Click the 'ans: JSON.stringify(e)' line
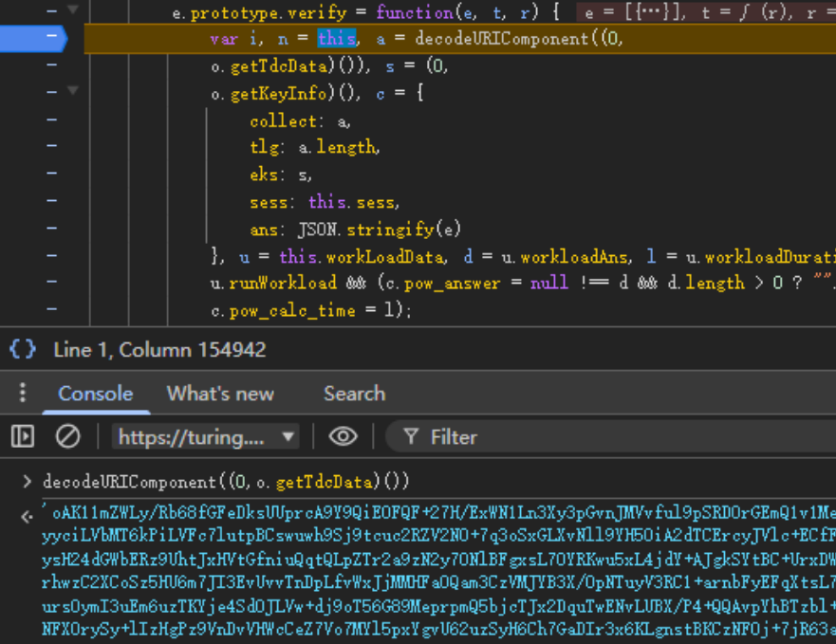 pyautogui.click(x=355, y=230)
